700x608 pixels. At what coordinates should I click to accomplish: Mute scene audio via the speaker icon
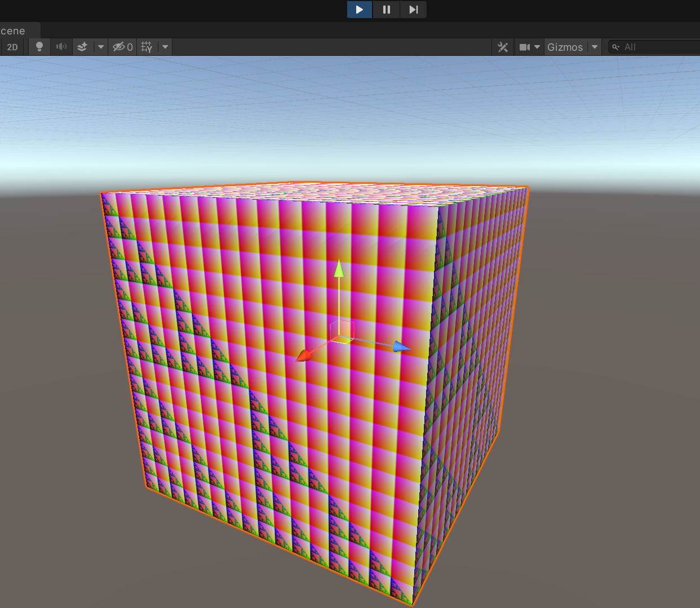click(x=62, y=47)
